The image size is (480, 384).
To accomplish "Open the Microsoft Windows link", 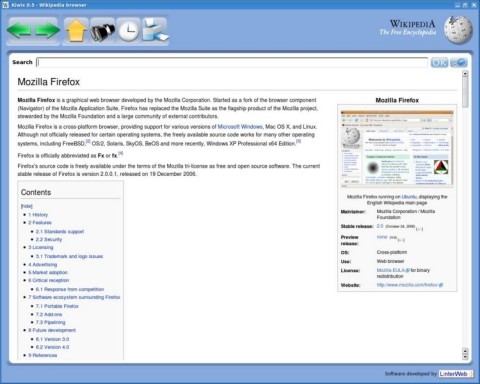I will pos(240,127).
